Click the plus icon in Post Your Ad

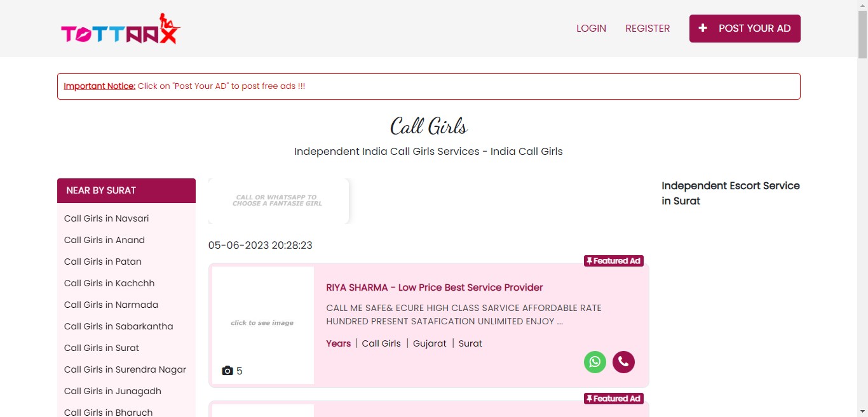pyautogui.click(x=702, y=28)
